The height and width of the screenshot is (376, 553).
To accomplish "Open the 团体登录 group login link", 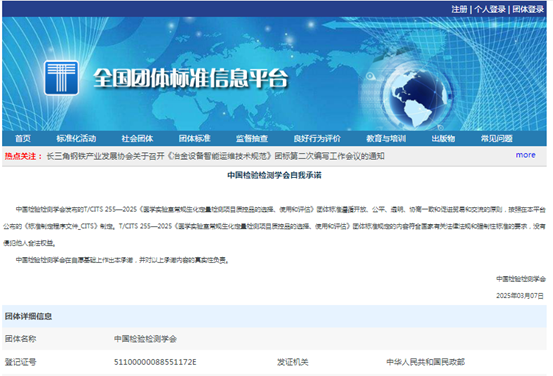I will (528, 9).
